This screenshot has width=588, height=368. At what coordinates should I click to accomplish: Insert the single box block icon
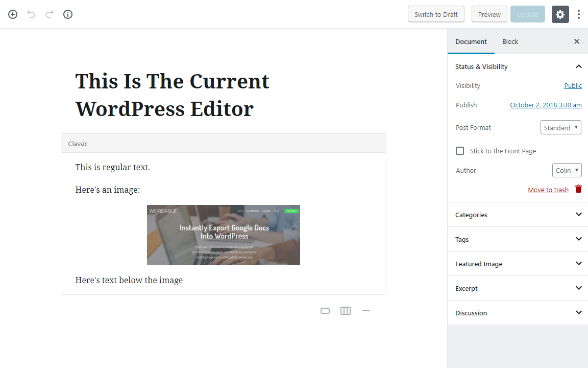(325, 311)
